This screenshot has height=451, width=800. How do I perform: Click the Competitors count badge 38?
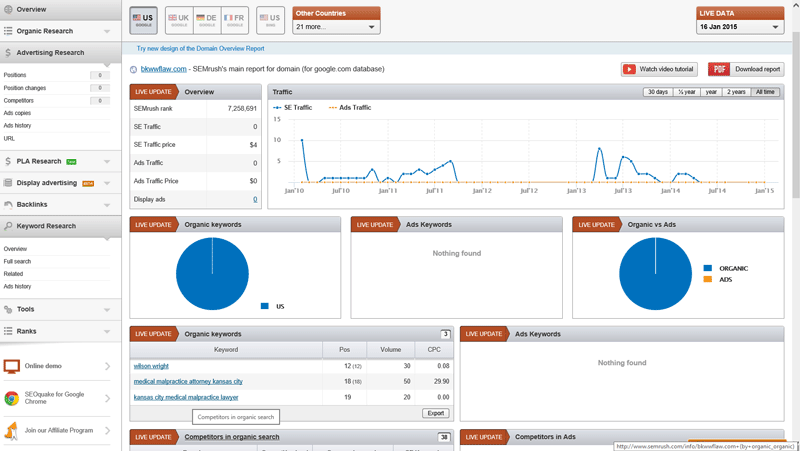click(444, 437)
